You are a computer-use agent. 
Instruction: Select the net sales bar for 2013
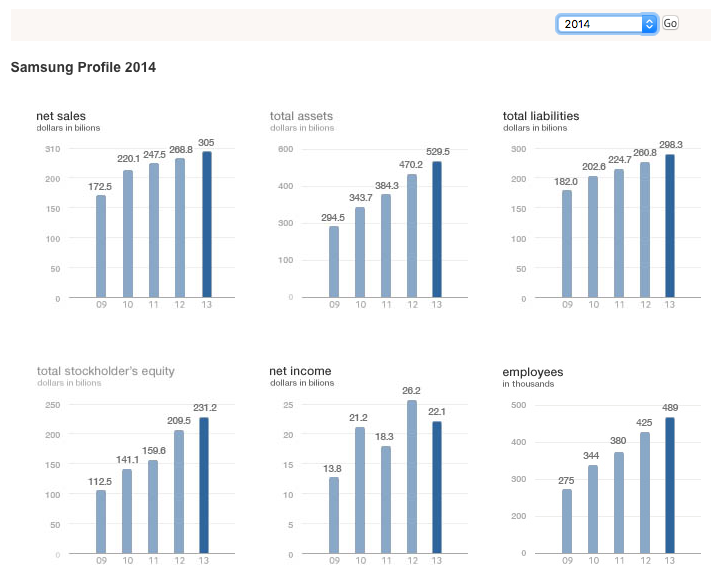(206, 224)
